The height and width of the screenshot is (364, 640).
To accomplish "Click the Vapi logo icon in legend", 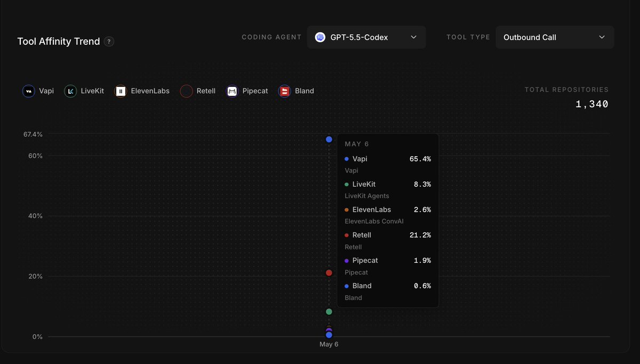I will [29, 91].
